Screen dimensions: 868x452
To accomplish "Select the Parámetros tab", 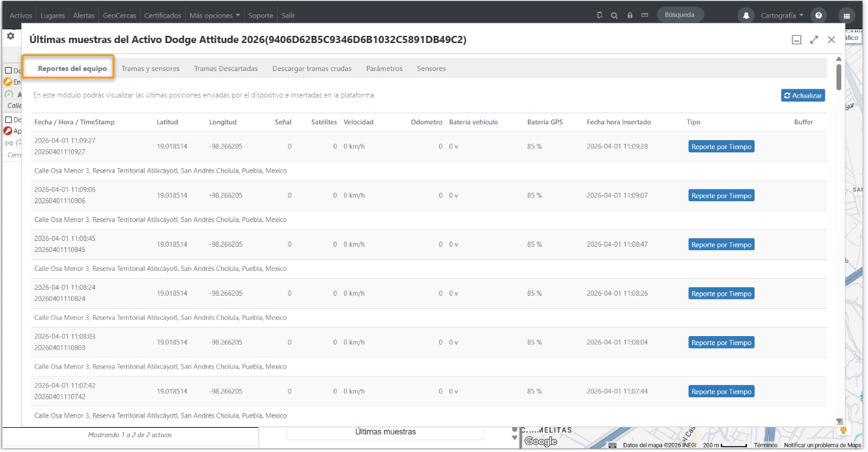I will pyautogui.click(x=384, y=68).
